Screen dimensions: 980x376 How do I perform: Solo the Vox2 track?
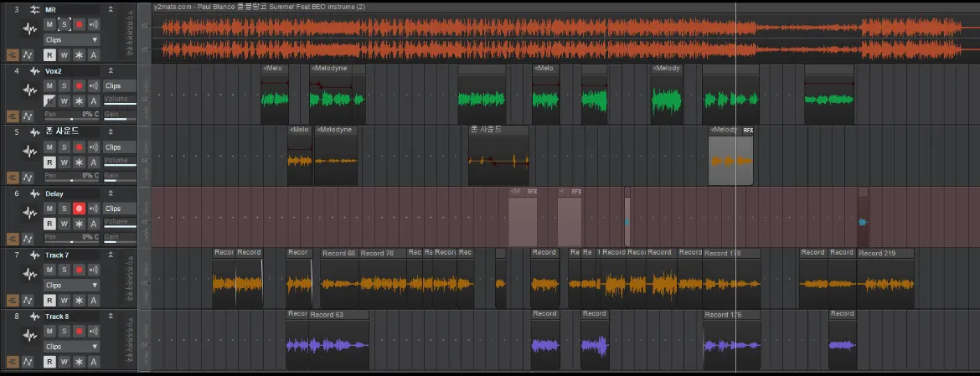(64, 85)
